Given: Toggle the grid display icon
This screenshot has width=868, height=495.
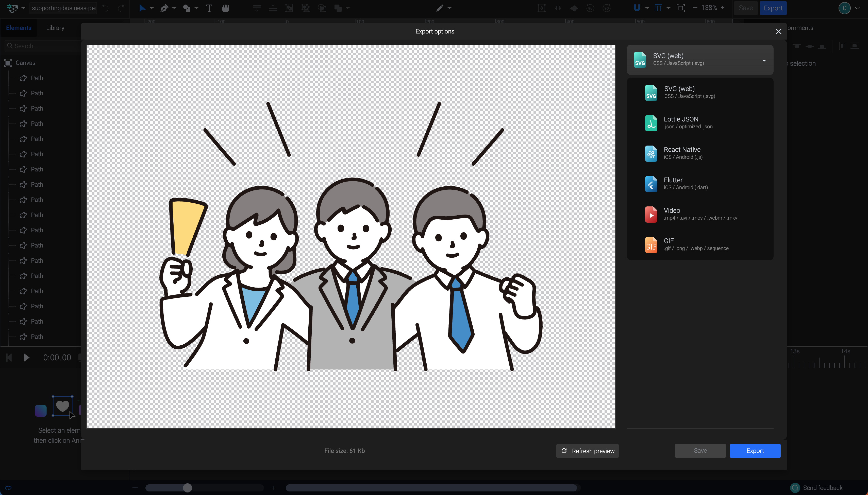Looking at the screenshot, I should 658,8.
